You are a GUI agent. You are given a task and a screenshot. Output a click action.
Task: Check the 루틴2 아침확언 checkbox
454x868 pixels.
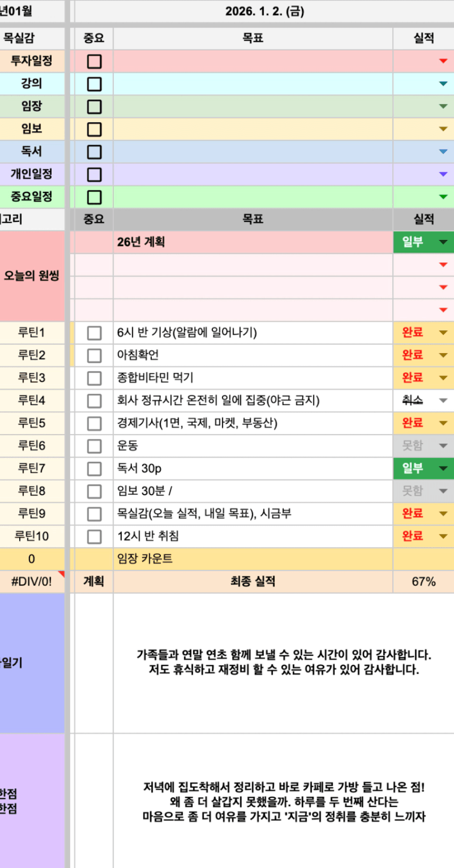tap(94, 355)
